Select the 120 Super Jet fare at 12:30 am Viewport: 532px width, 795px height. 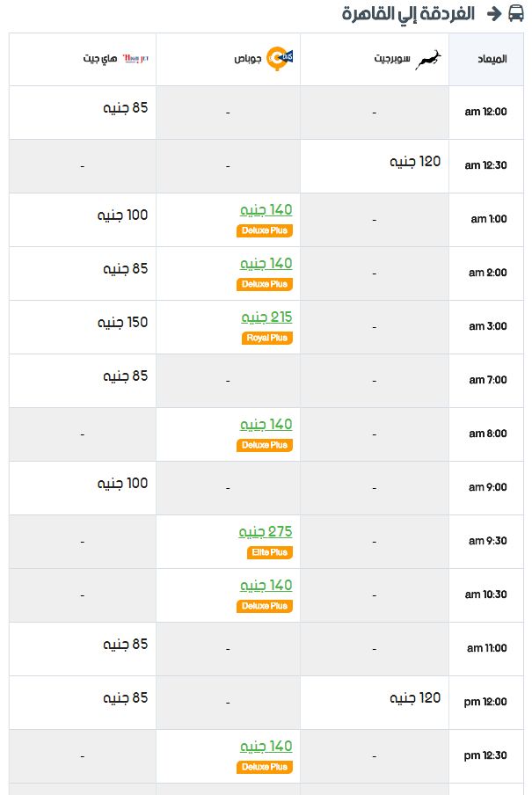[415, 162]
